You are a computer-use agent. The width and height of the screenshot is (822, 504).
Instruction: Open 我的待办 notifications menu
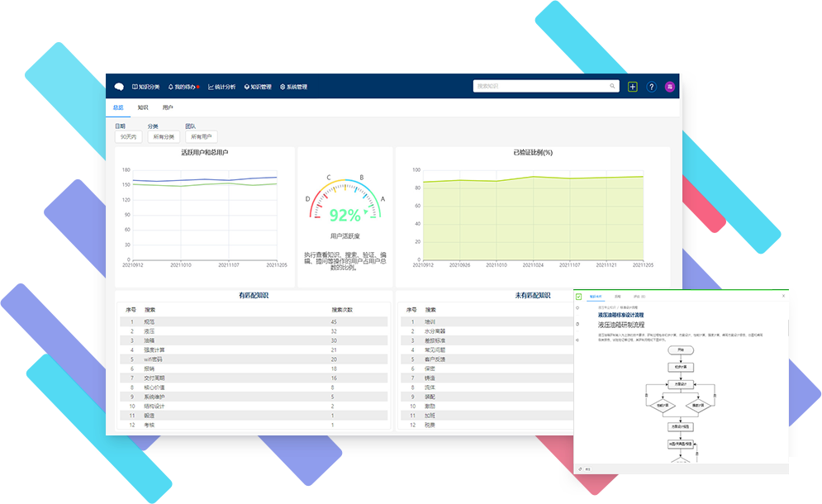click(x=183, y=87)
